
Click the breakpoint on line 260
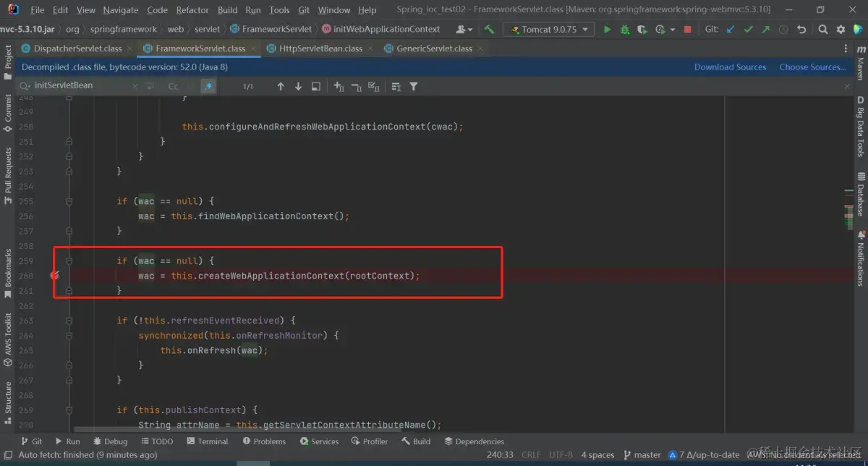pyautogui.click(x=54, y=276)
